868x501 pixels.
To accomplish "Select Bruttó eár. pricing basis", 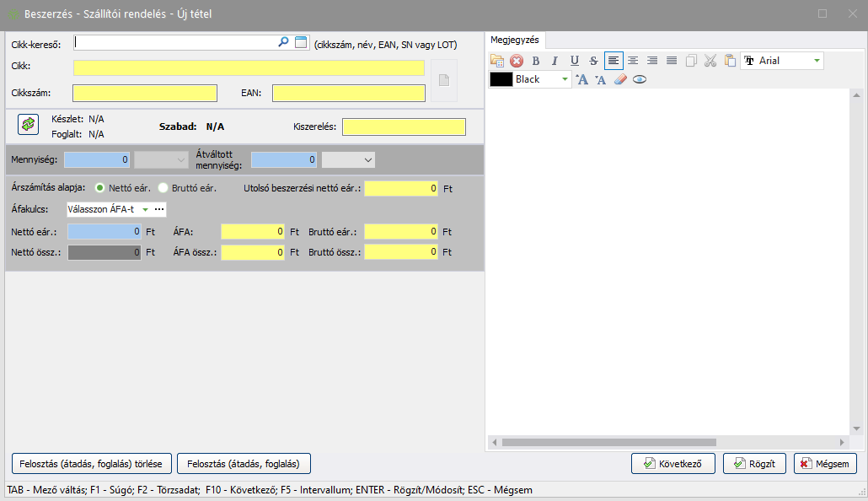I will pyautogui.click(x=163, y=188).
